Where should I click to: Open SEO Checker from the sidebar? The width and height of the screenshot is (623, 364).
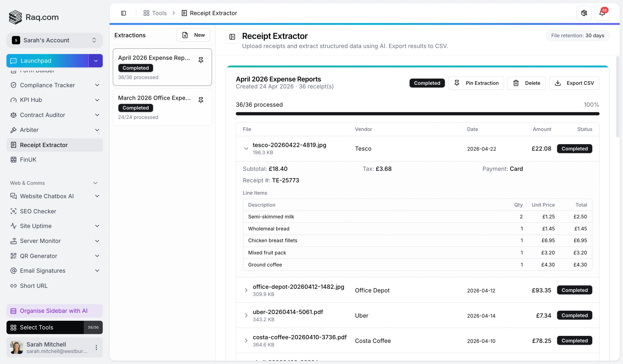pos(38,211)
